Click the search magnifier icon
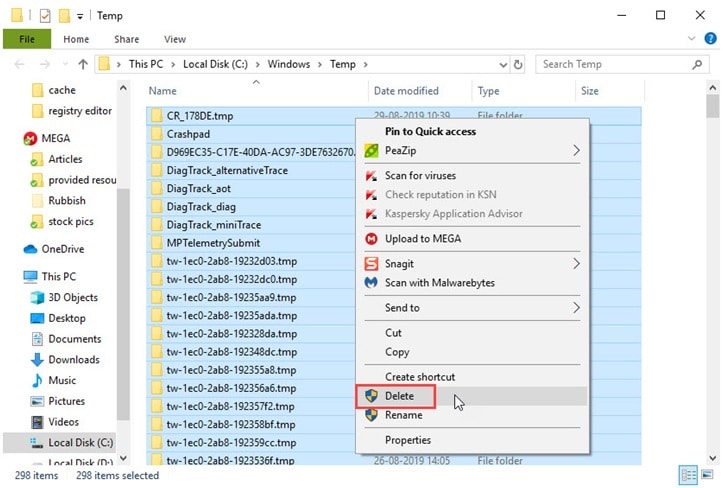 [697, 65]
